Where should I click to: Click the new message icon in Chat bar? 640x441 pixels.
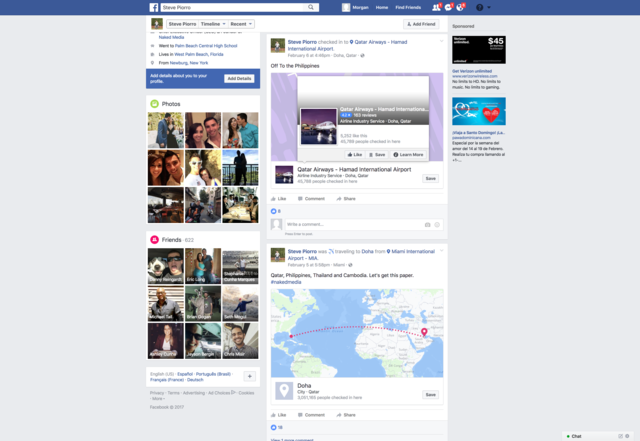(x=620, y=436)
